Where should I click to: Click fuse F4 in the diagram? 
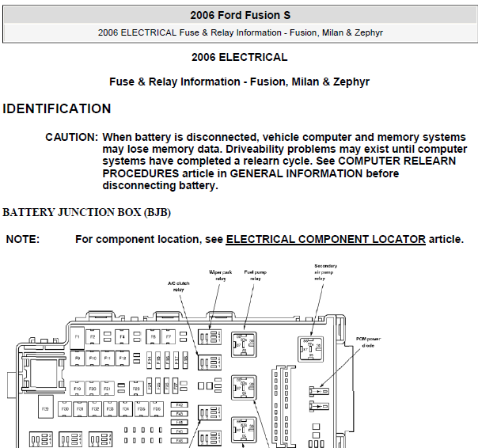(122, 337)
